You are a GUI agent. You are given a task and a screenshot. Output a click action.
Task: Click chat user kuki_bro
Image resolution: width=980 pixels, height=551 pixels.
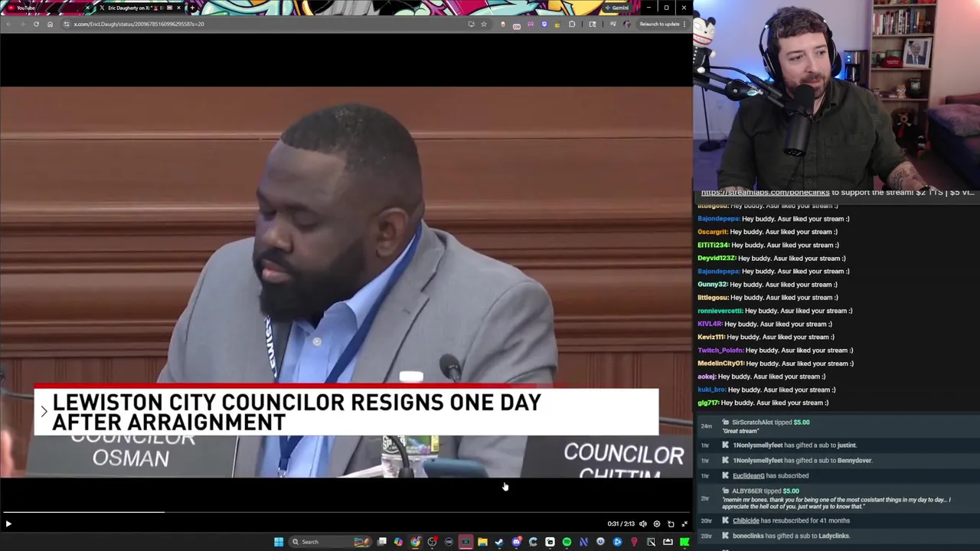tap(711, 390)
